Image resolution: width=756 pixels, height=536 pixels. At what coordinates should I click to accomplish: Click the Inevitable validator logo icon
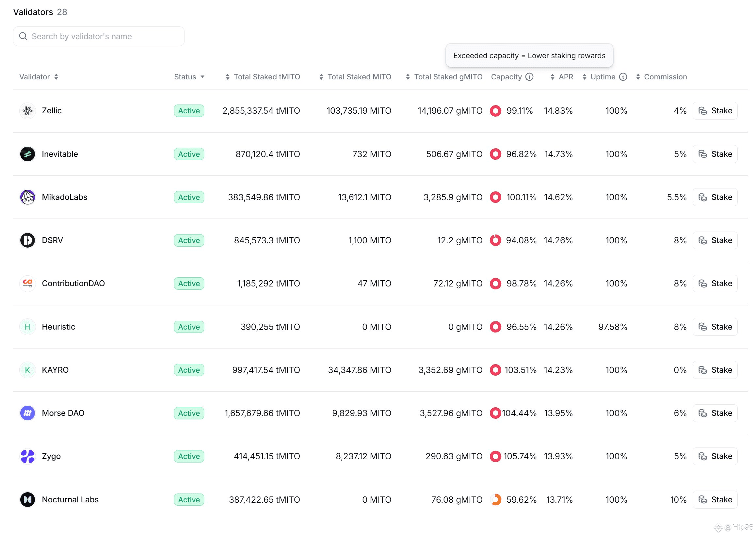click(x=27, y=154)
